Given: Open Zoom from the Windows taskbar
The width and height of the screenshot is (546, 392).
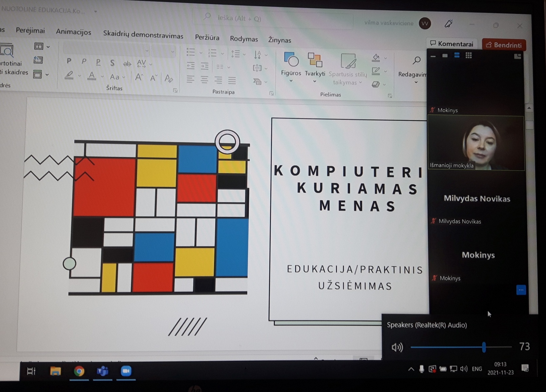Looking at the screenshot, I should [x=126, y=371].
